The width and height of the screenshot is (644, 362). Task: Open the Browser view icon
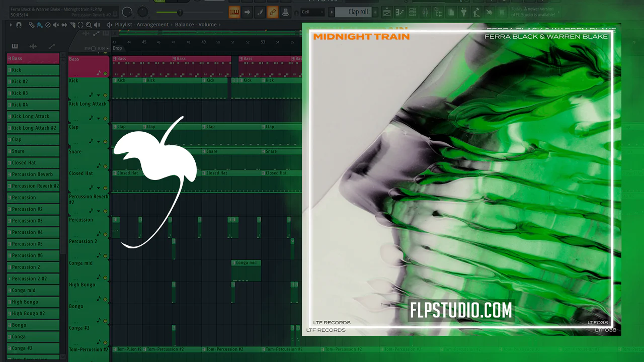tap(438, 12)
